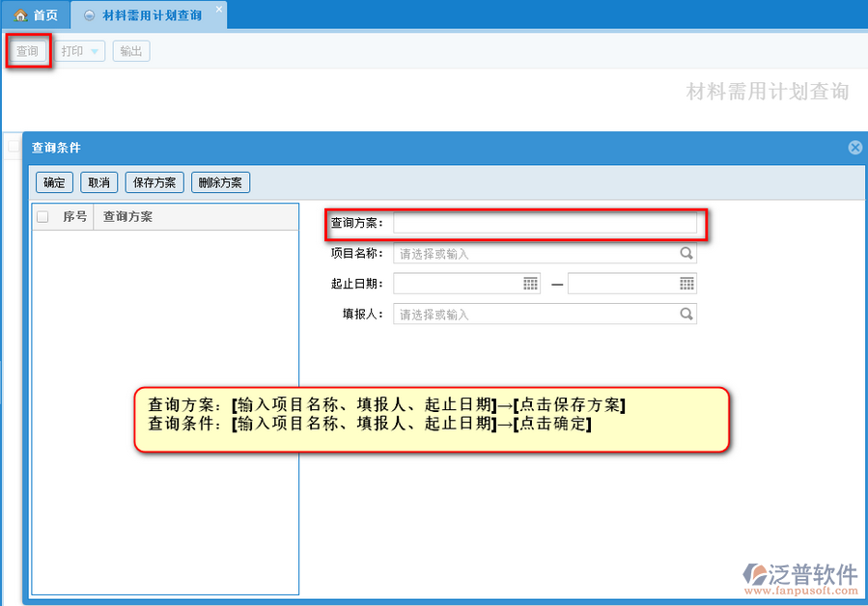Toggle the select-all checkbox beside 序号
Image resolution: width=868 pixels, height=606 pixels.
click(x=42, y=217)
